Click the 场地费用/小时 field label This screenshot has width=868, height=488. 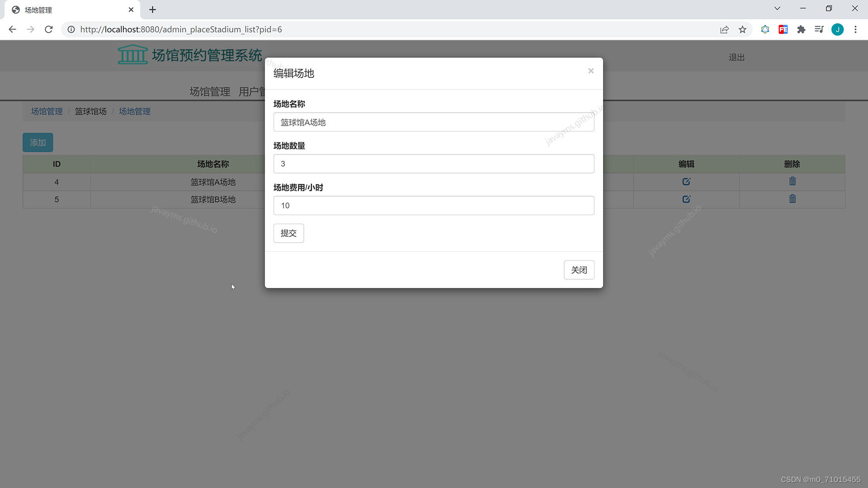(x=298, y=188)
